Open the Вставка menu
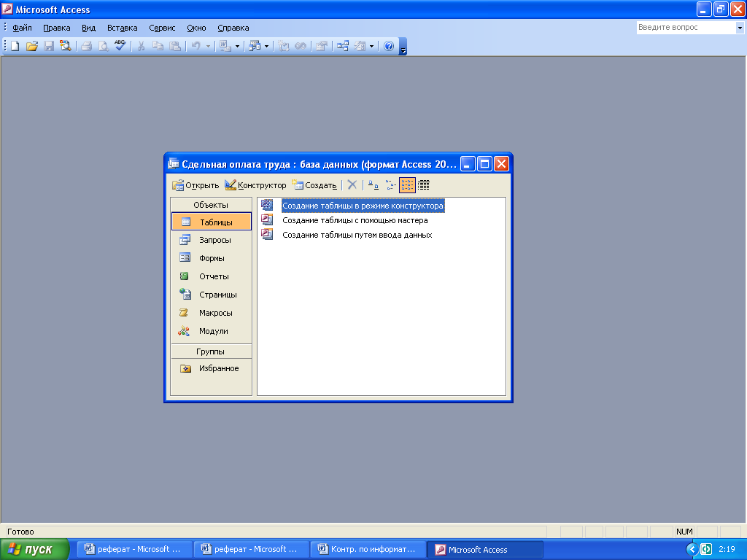Viewport: 747px width, 560px height. coord(122,28)
